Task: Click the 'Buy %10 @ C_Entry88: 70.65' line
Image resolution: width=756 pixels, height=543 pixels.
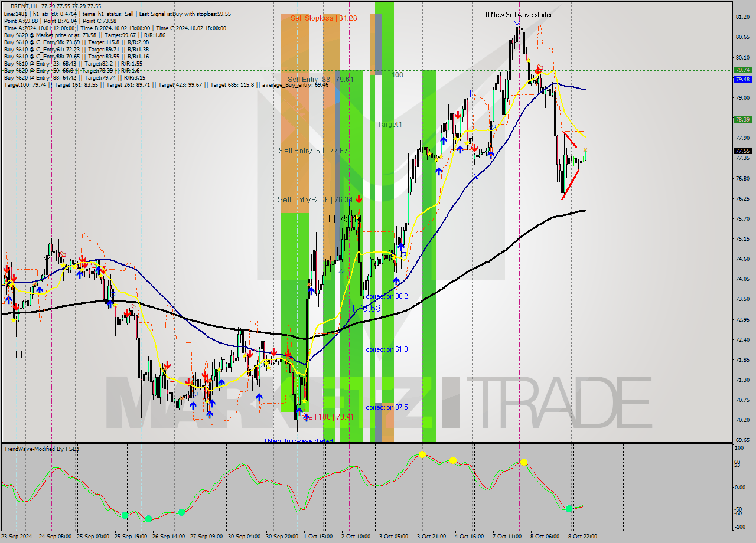Action: (x=76, y=56)
